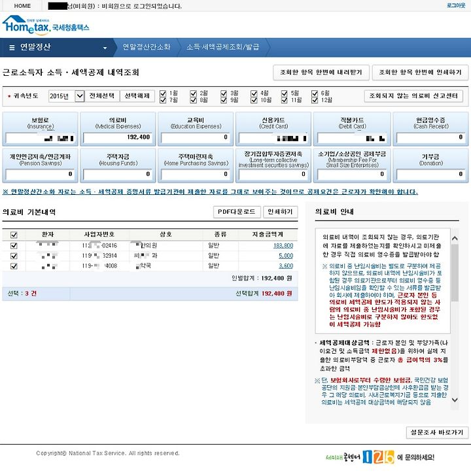
Task: Toggle the 3월 checkbox
Action: click(224, 93)
